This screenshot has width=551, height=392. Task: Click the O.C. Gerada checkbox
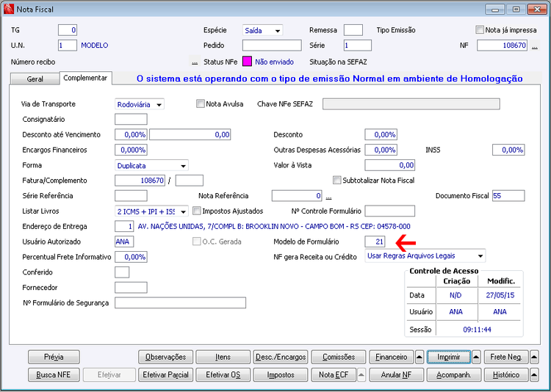pos(196,242)
